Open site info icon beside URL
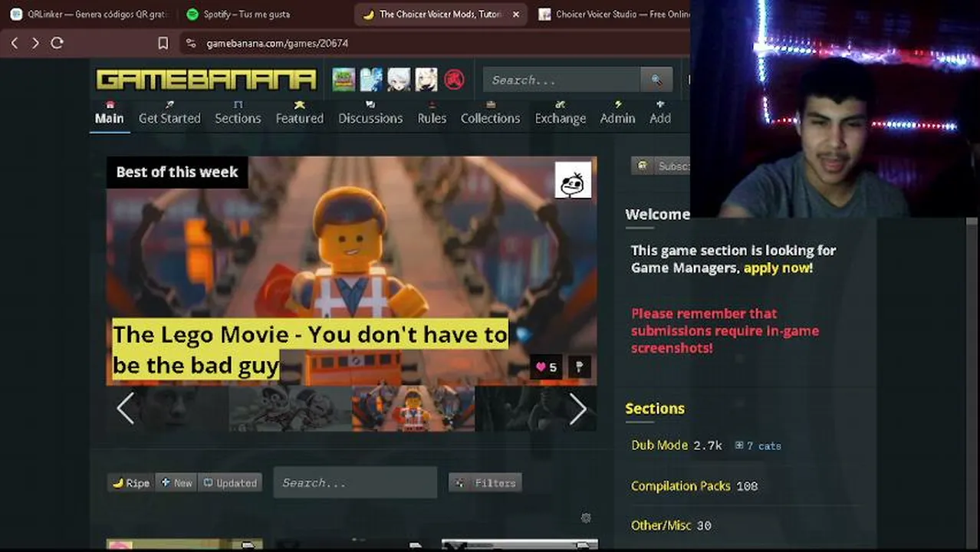The image size is (980, 552). (191, 44)
